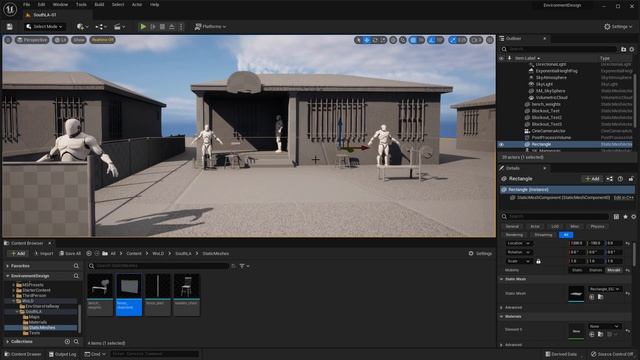Choose the Select objects tool in viewport
Viewport: 640px width, 360px height.
pos(358,40)
